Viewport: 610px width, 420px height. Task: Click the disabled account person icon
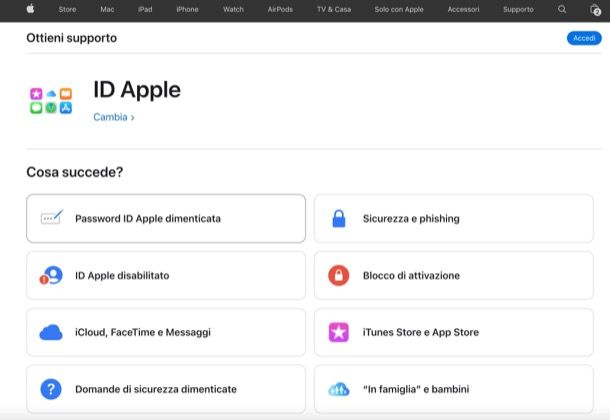(x=51, y=275)
